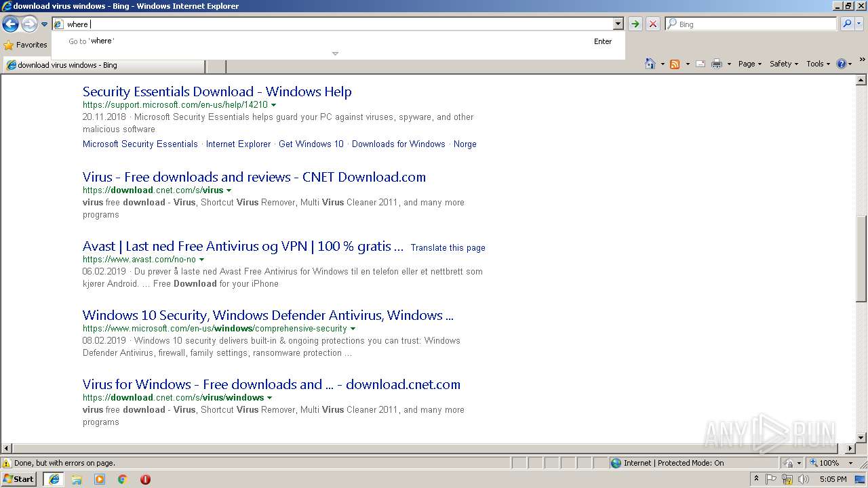Open 'Virus - Free downloads and reviews' CNET result
This screenshot has width=868, height=488.
pyautogui.click(x=254, y=177)
